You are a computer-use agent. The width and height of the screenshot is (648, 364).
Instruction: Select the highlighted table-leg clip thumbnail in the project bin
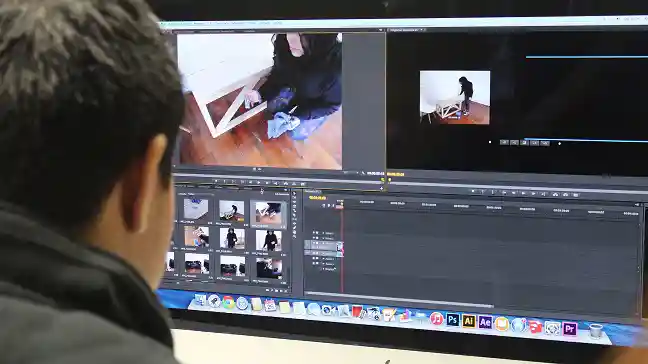(269, 212)
